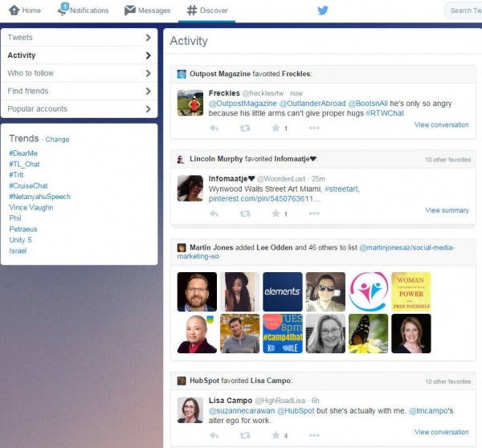Open the Unity 5 trend
Image resolution: width=482 pixels, height=448 pixels.
[20, 240]
